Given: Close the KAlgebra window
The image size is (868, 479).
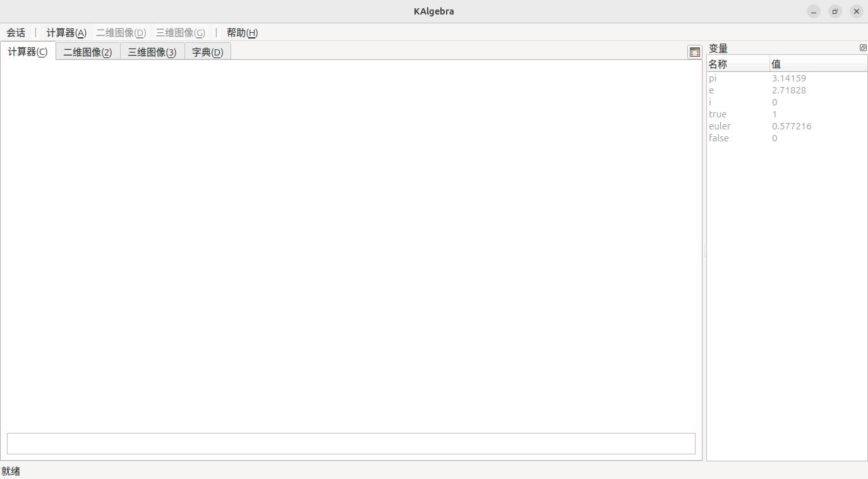Looking at the screenshot, I should pos(857,11).
